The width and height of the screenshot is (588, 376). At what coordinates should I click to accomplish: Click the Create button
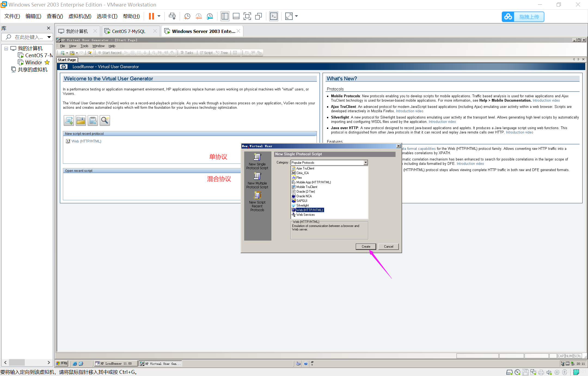click(366, 247)
